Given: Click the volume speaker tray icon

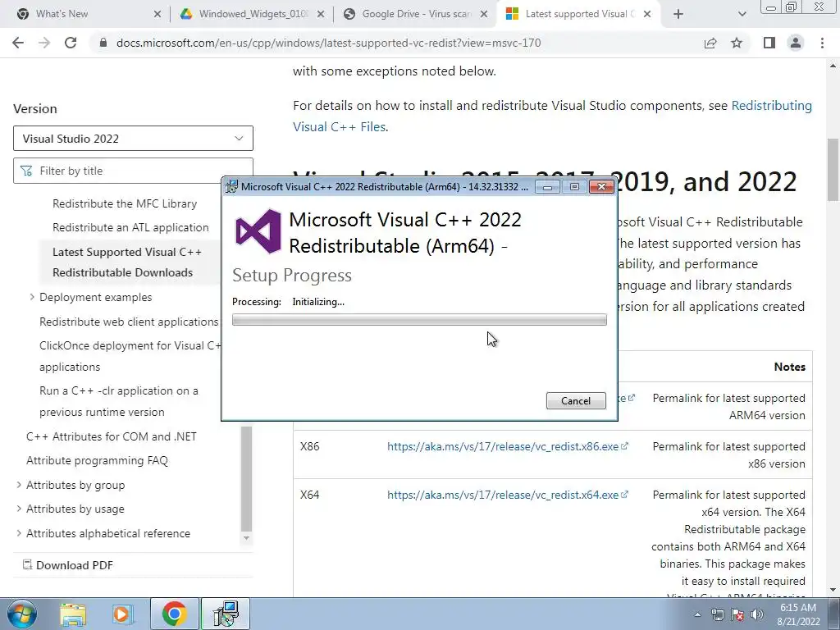Looking at the screenshot, I should point(757,614).
